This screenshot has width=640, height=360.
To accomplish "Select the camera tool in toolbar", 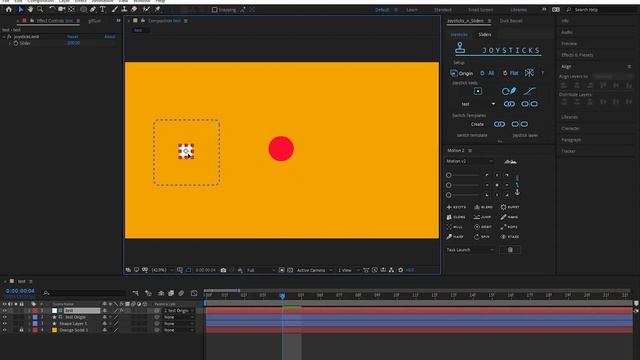I will tap(62, 9).
